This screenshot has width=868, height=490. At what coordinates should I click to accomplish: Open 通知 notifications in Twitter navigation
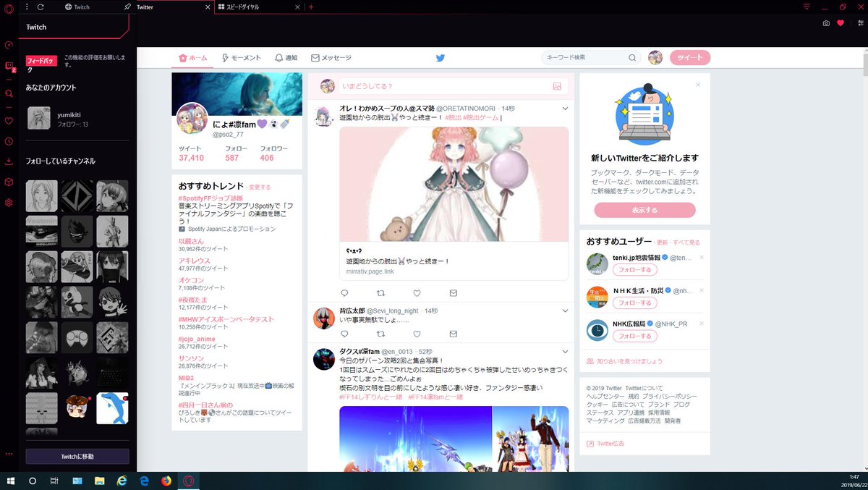coord(286,58)
